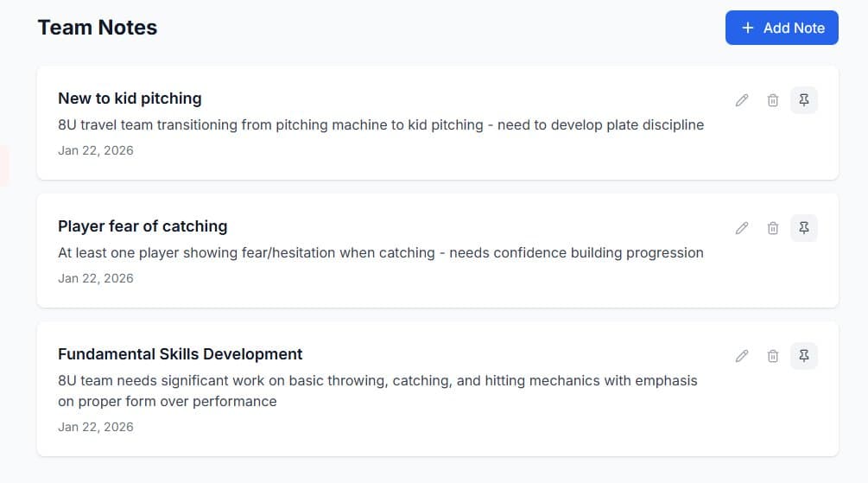
Task: Edit the 'Fundamental Skills Development' note
Action: 742,356
